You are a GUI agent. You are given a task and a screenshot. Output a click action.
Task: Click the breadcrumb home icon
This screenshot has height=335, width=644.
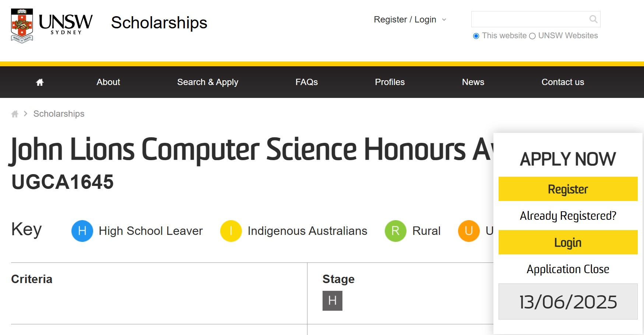click(x=15, y=114)
